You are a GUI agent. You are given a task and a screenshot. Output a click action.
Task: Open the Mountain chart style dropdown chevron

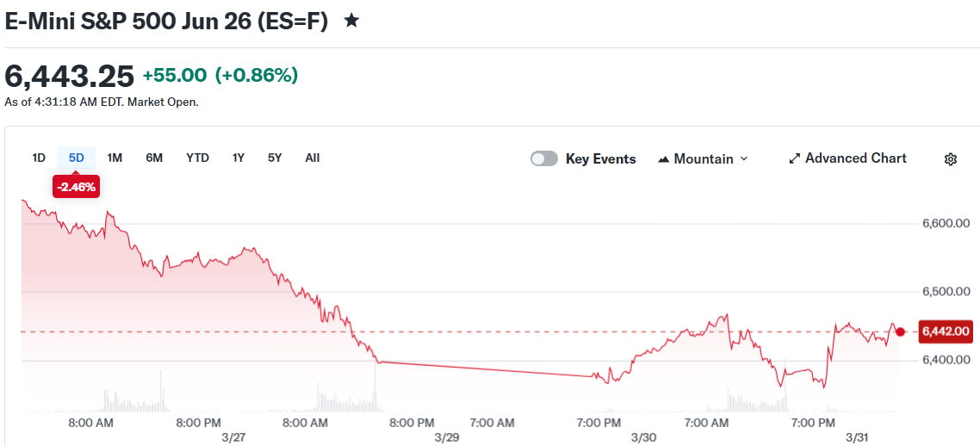coord(744,158)
